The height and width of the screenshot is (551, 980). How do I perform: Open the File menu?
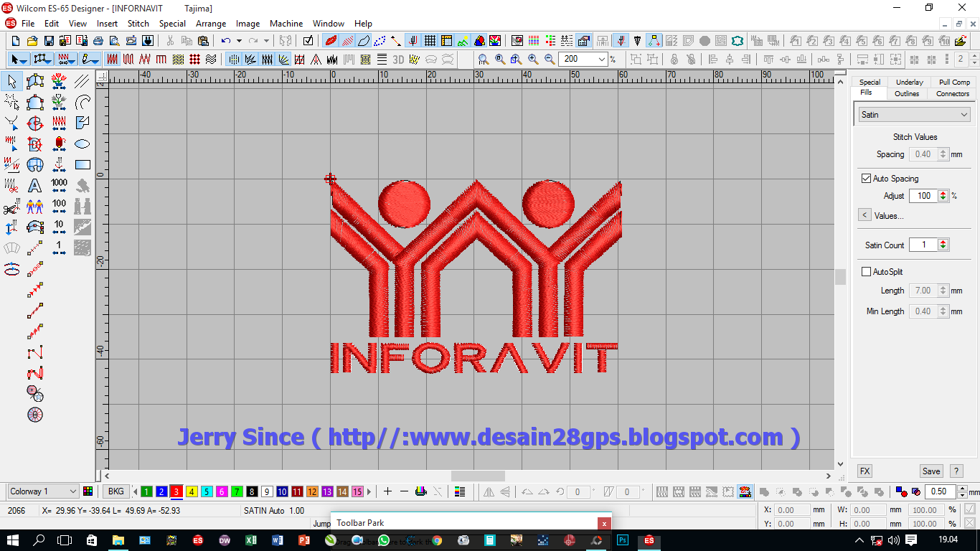28,23
